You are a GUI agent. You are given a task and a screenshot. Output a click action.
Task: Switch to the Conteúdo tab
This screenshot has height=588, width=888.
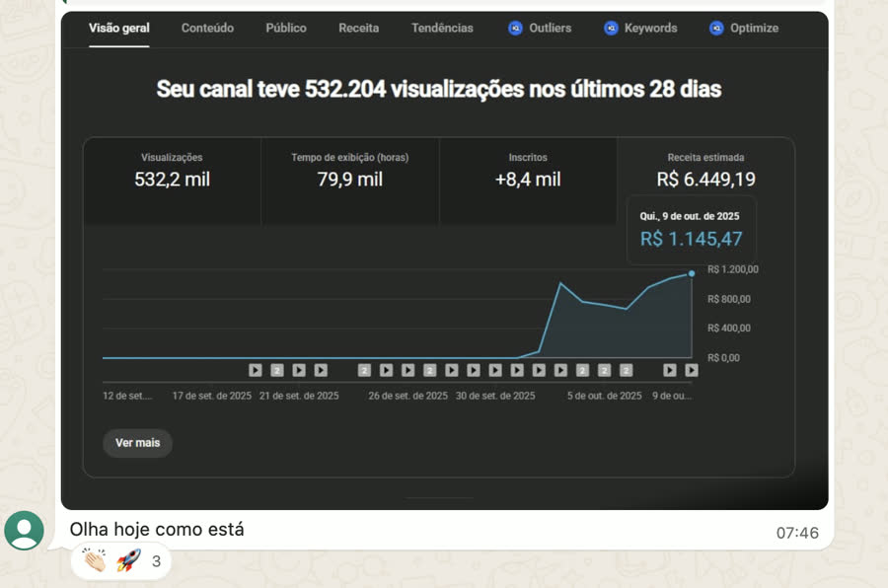click(207, 28)
